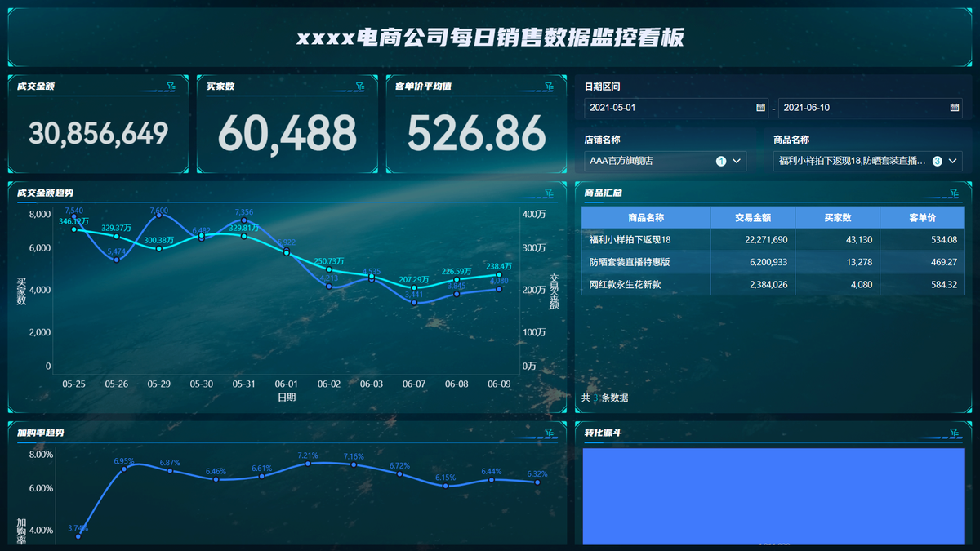Image resolution: width=980 pixels, height=551 pixels.
Task: Click the 60,488 buyer count value
Action: pos(287,132)
